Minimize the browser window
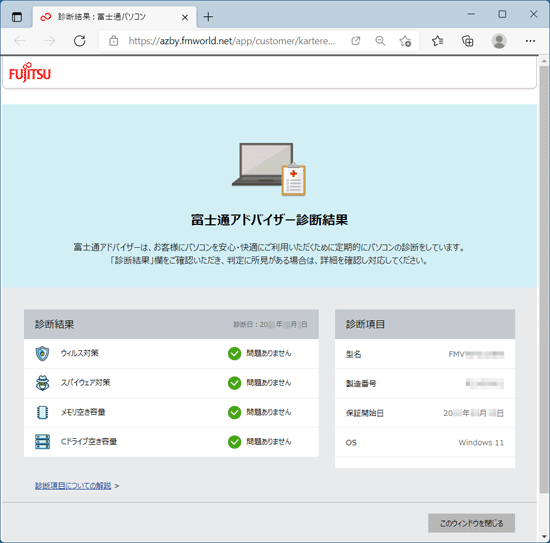550x543 pixels. tap(471, 14)
